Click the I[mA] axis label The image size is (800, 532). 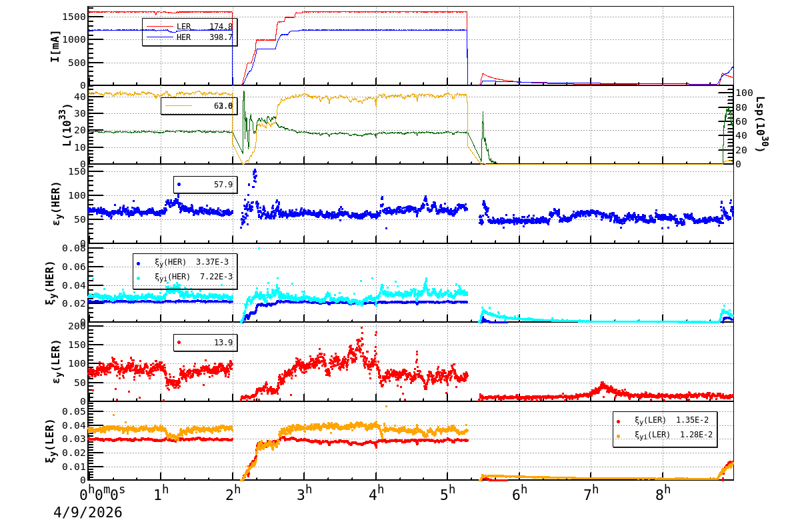pos(55,46)
